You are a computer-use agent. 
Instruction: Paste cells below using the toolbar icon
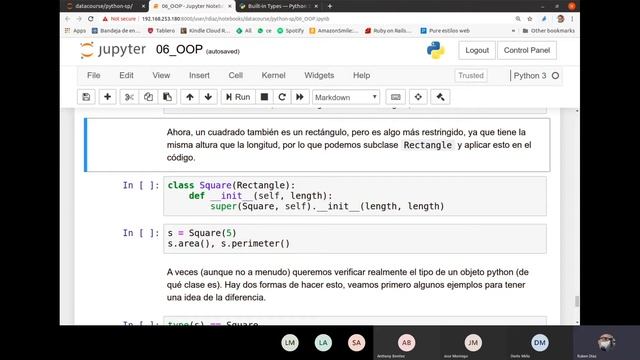tap(167, 97)
